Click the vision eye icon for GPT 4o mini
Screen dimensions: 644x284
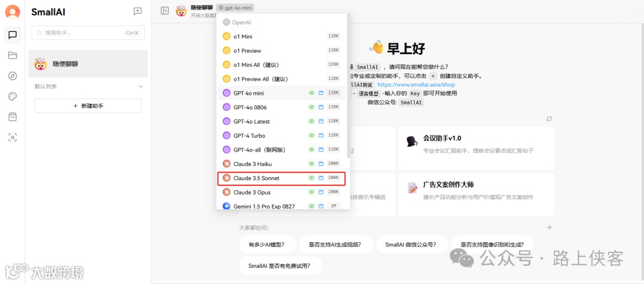pyautogui.click(x=311, y=93)
